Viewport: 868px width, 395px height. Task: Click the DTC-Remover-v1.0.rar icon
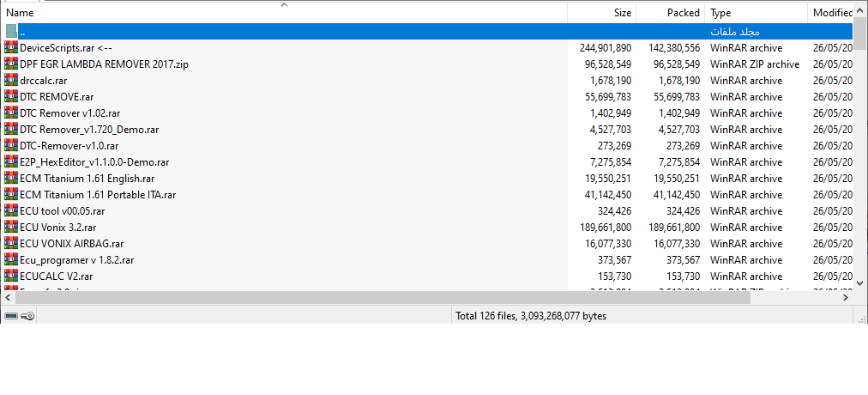pyautogui.click(x=11, y=146)
